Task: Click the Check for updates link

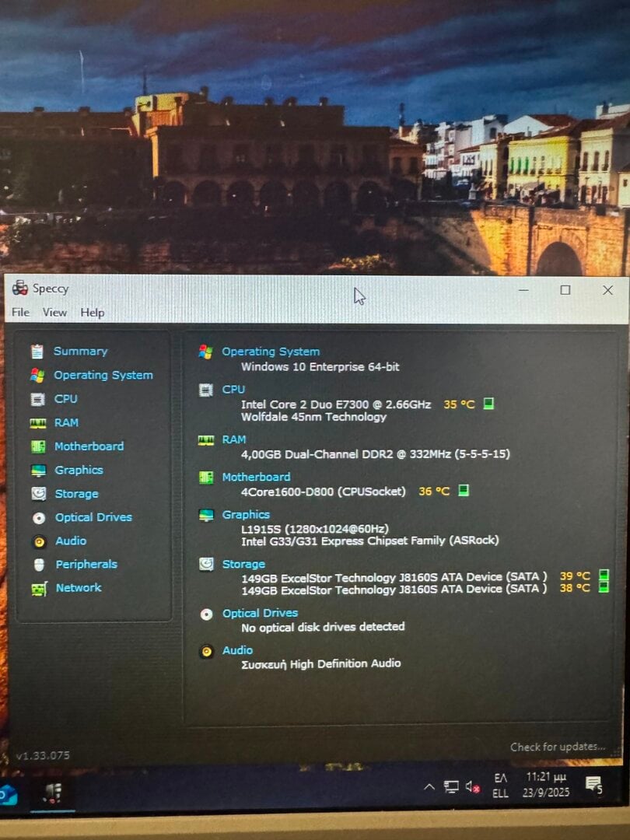Action: coord(558,746)
